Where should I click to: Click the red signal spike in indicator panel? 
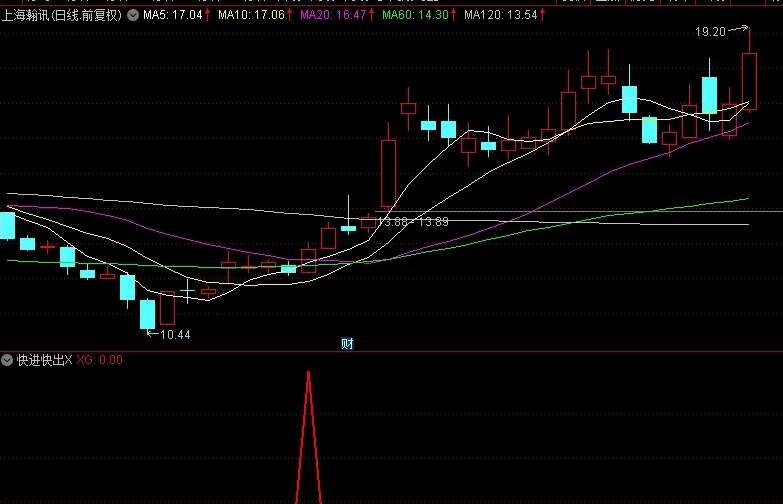click(x=308, y=437)
